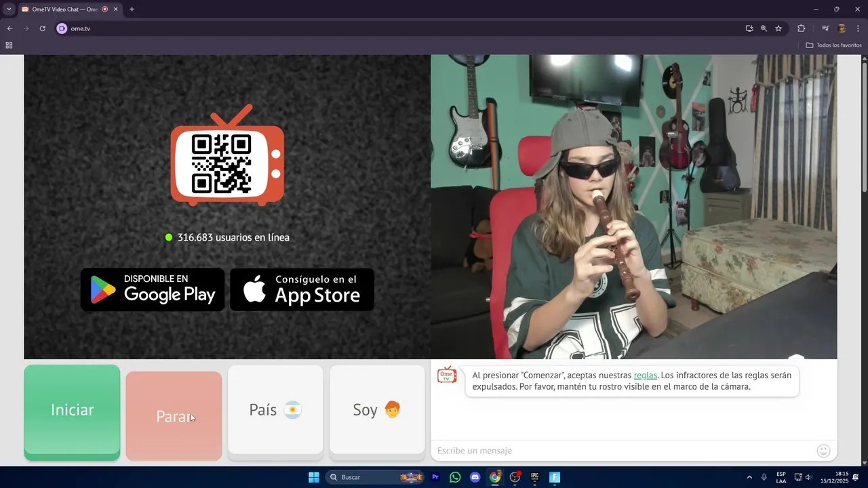Reload the ome.tv page
This screenshot has width=868, height=488.
point(42,28)
